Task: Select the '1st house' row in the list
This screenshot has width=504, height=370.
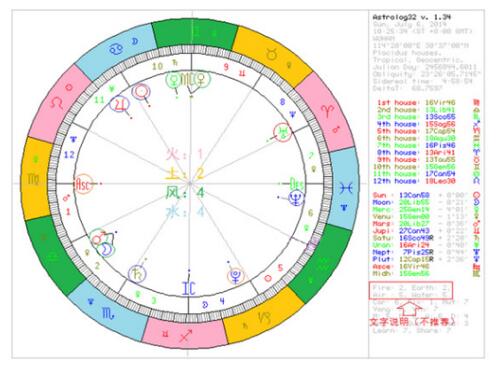Action: [x=416, y=102]
